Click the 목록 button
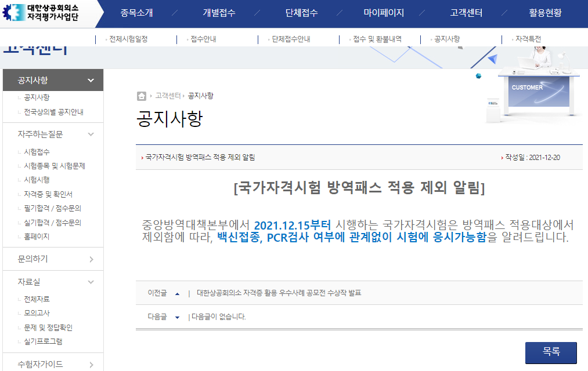 pyautogui.click(x=551, y=352)
